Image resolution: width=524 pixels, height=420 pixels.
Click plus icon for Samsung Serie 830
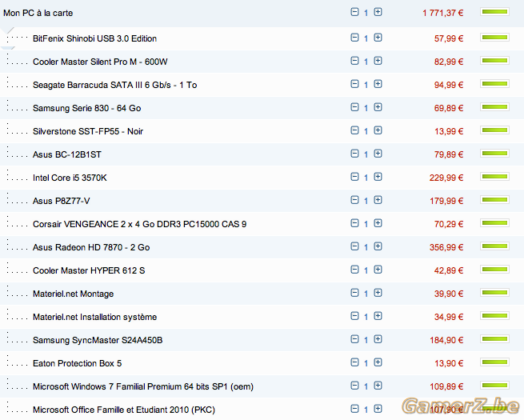(x=378, y=107)
